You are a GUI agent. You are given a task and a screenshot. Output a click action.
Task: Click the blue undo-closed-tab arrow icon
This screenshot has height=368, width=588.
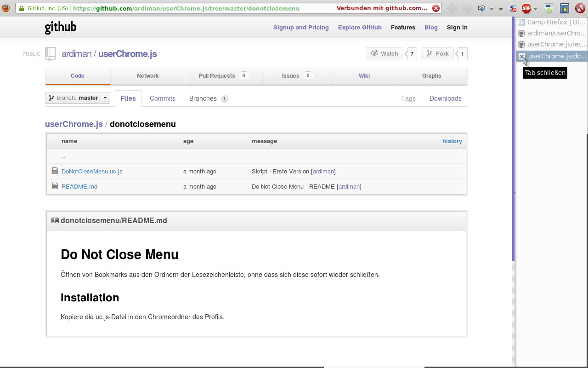point(481,8)
